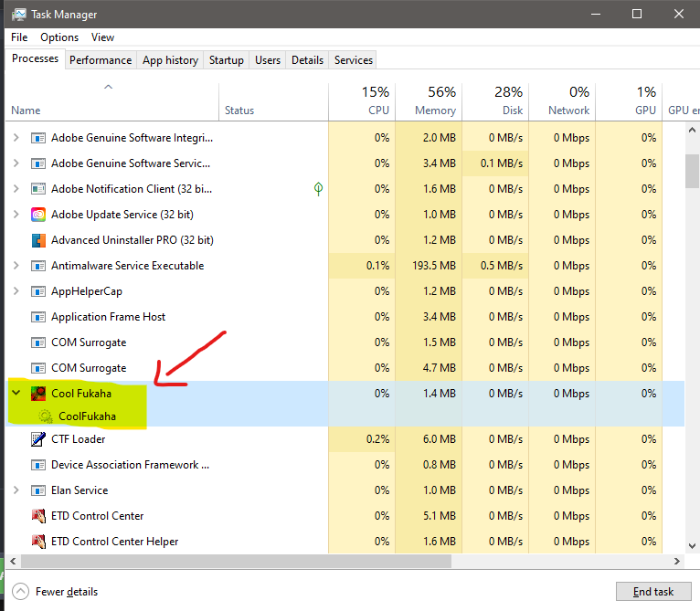Image resolution: width=700 pixels, height=611 pixels.
Task: Switch to the Details tab
Action: click(307, 59)
